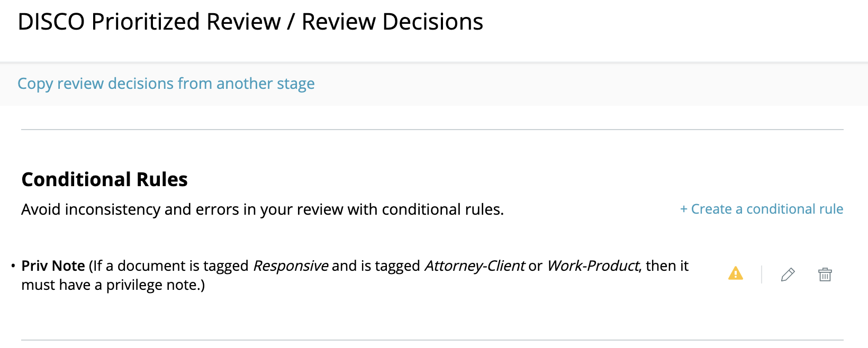The height and width of the screenshot is (348, 868).
Task: Click the vertical separator between warning and pencil
Action: 762,274
